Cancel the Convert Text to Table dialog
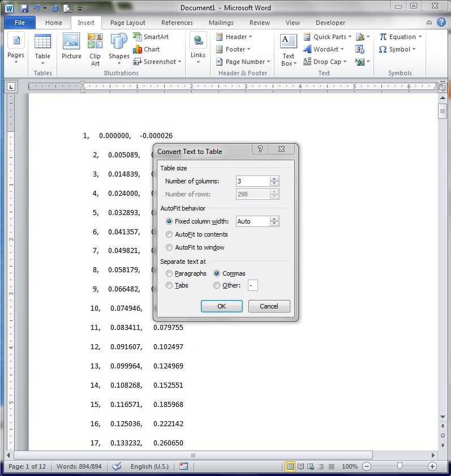The height and width of the screenshot is (476, 451). pyautogui.click(x=269, y=306)
